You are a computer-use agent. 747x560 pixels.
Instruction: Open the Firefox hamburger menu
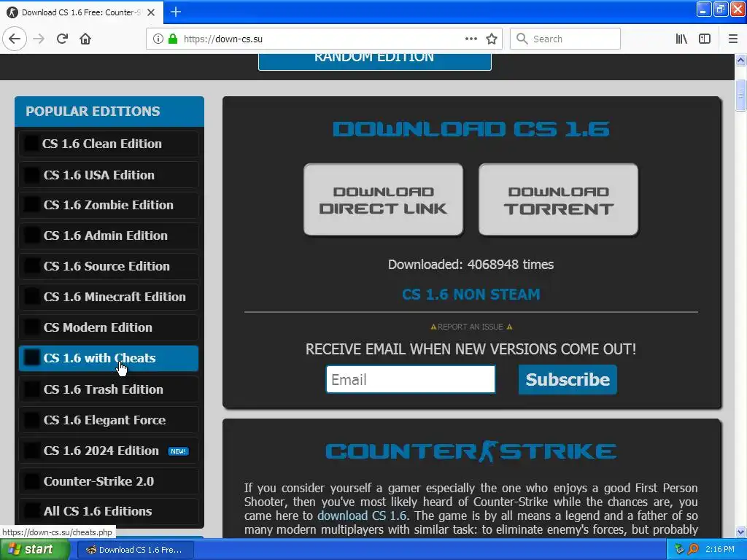tap(732, 39)
